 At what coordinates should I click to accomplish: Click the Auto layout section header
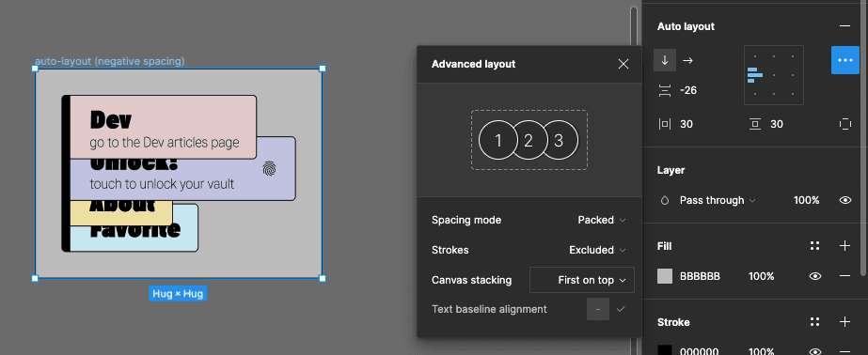point(686,26)
